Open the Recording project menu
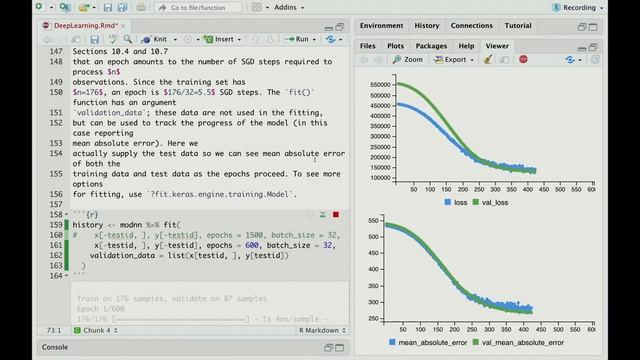 (577, 7)
